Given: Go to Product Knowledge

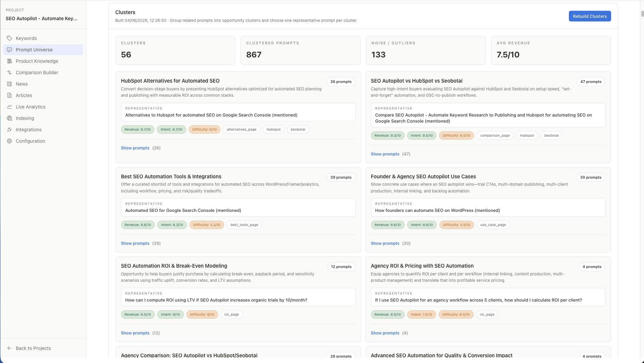Looking at the screenshot, I should 43,61.
